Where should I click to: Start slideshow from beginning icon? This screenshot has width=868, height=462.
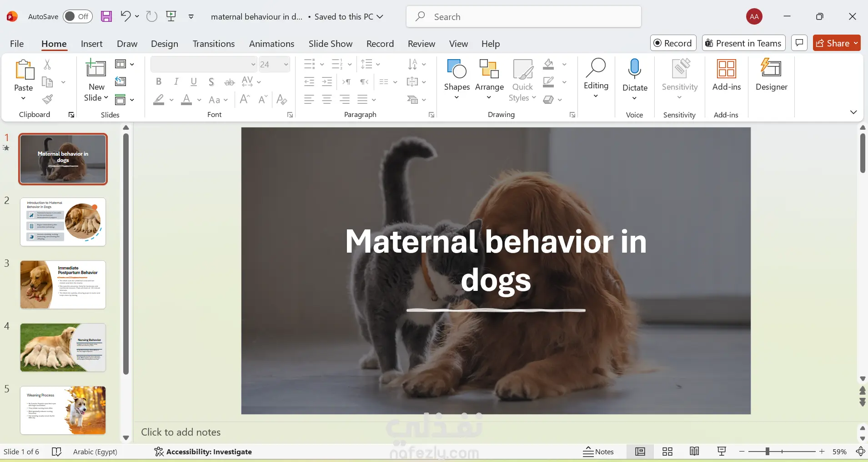click(x=171, y=16)
